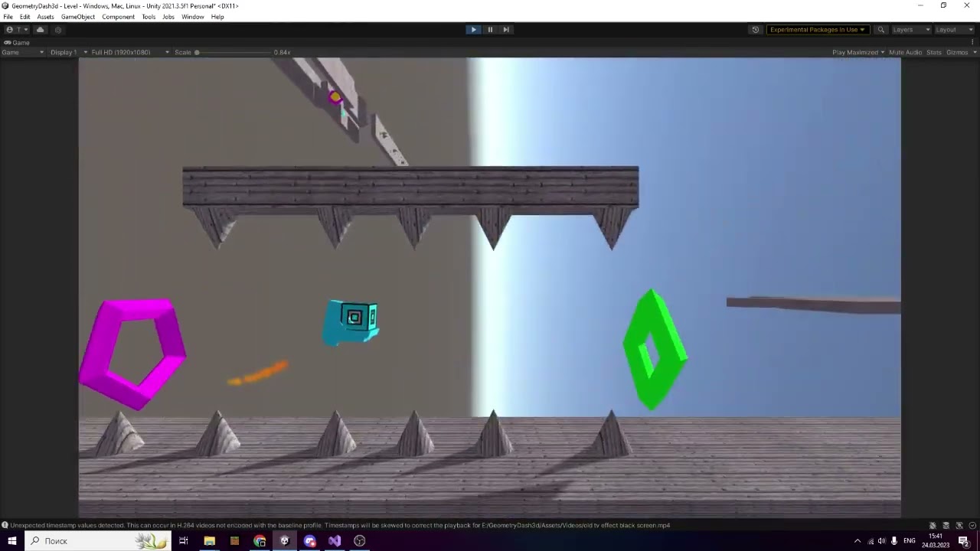Open the Display 1 dropdown
Screen dimensions: 980x551
click(x=69, y=53)
